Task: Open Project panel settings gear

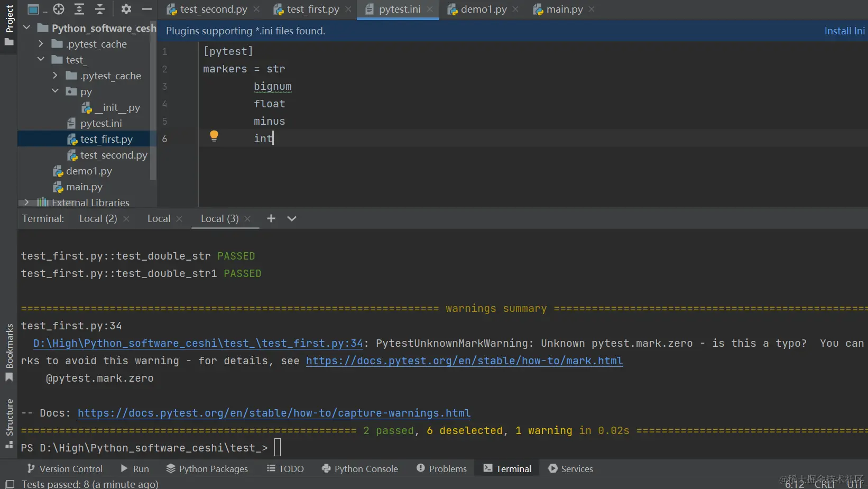Action: pyautogui.click(x=126, y=9)
